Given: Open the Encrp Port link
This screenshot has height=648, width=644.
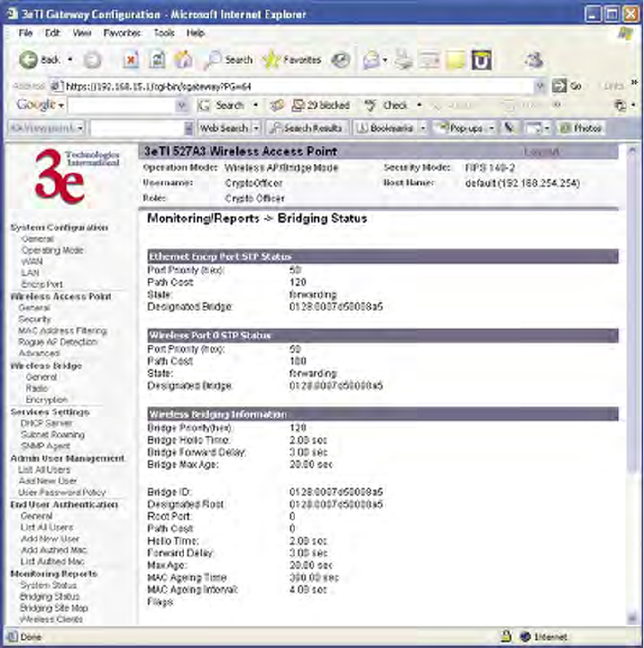Looking at the screenshot, I should [42, 285].
